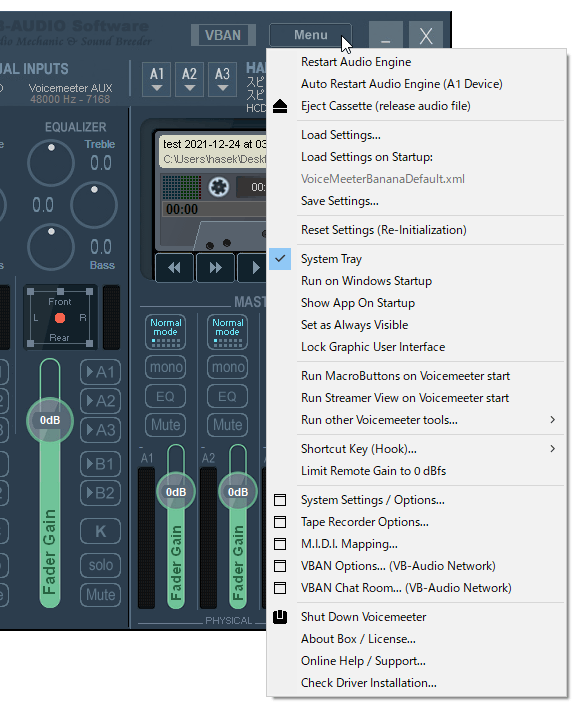The height and width of the screenshot is (710, 580).
Task: Open the A1 hardware output device dropdown
Action: point(157,79)
